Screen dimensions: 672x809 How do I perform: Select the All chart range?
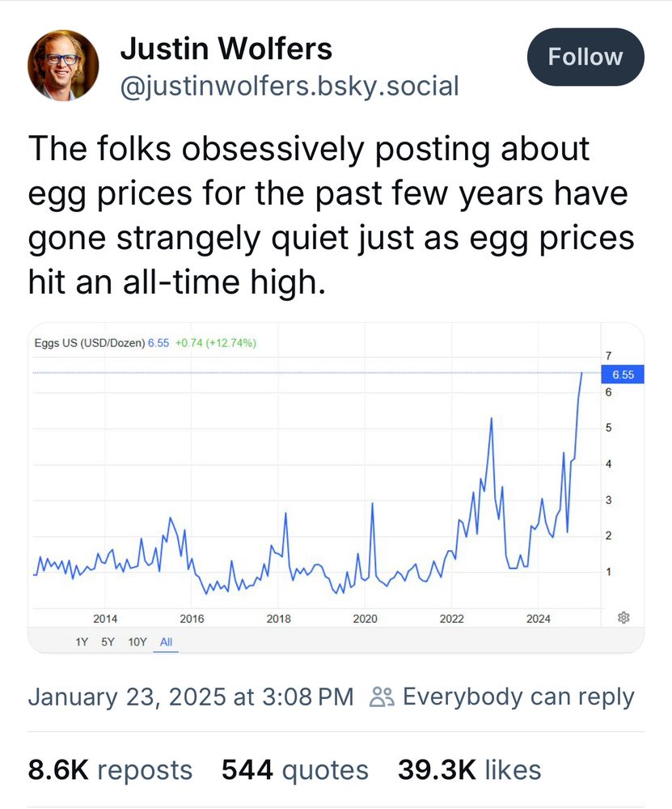166,642
